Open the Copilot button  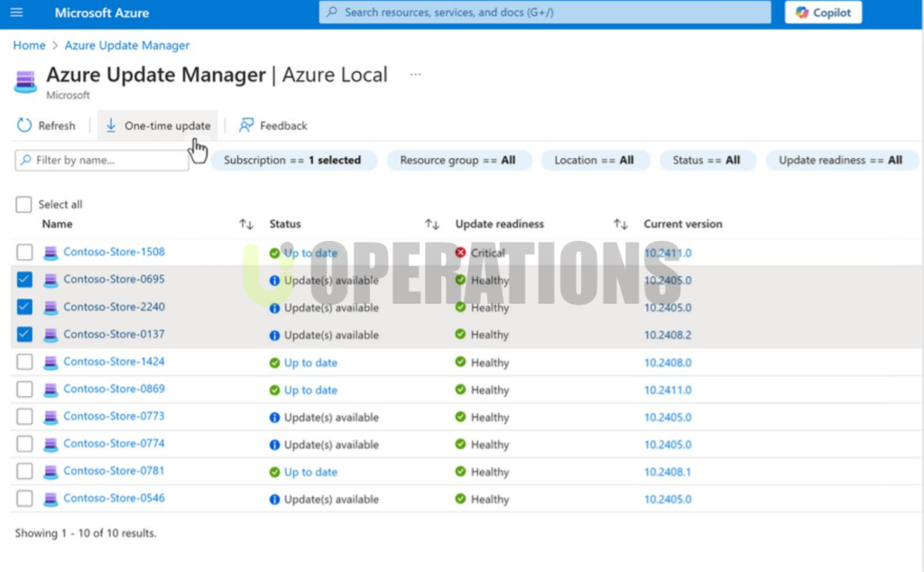pyautogui.click(x=823, y=13)
